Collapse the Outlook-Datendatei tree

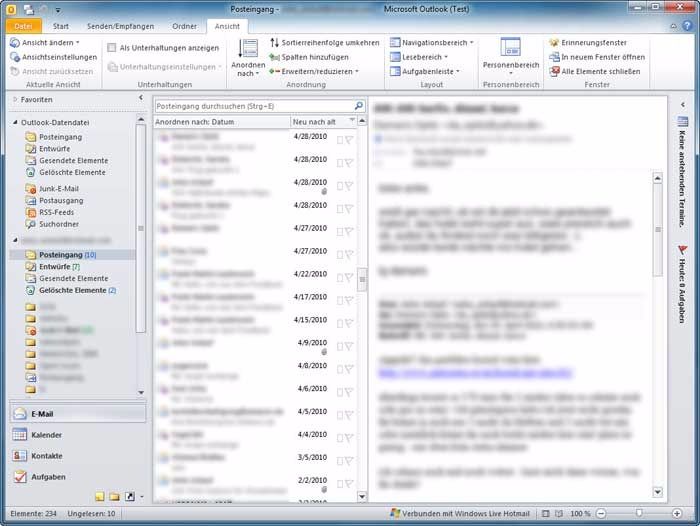click(15, 122)
